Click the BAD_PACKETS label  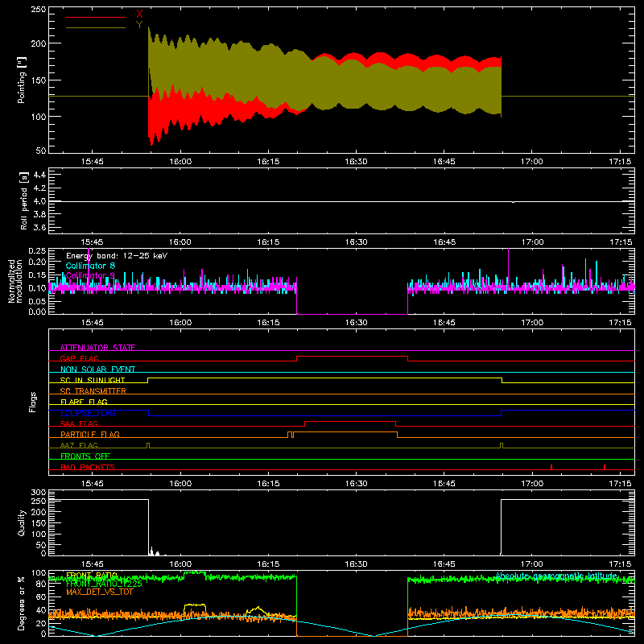tap(88, 467)
